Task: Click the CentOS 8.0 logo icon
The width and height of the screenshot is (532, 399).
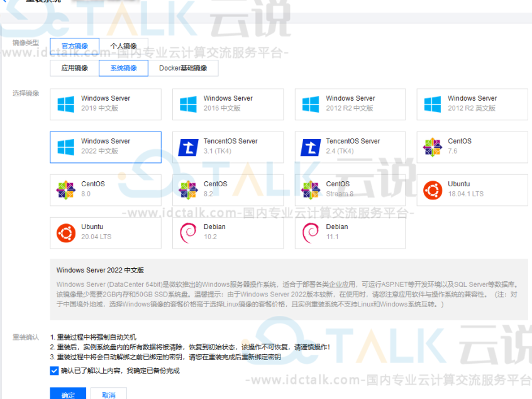Action: (x=66, y=190)
